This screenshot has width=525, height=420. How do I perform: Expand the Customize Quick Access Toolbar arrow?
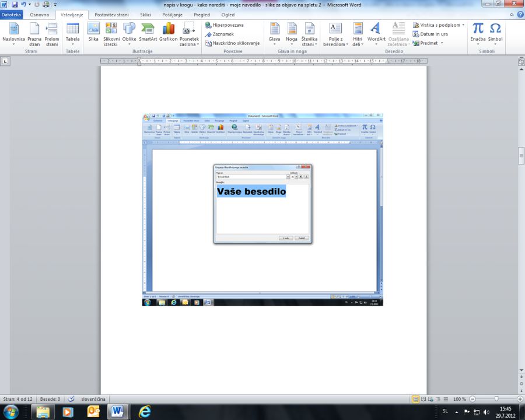tap(55, 5)
